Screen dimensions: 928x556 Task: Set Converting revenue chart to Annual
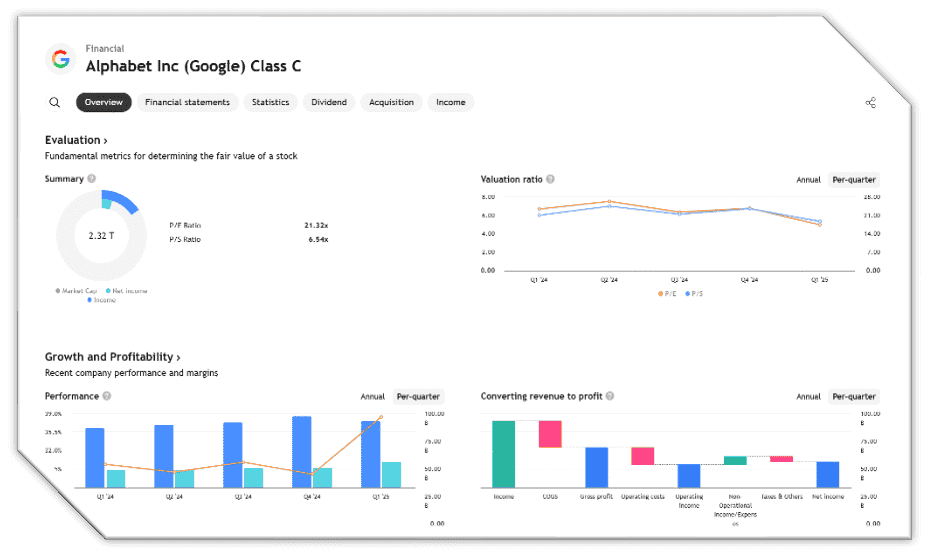point(808,397)
